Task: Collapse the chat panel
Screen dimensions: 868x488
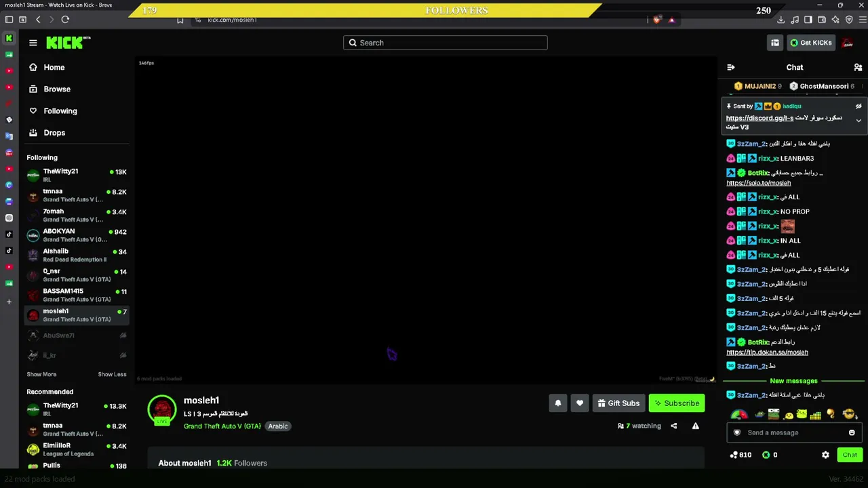Action: pos(730,67)
